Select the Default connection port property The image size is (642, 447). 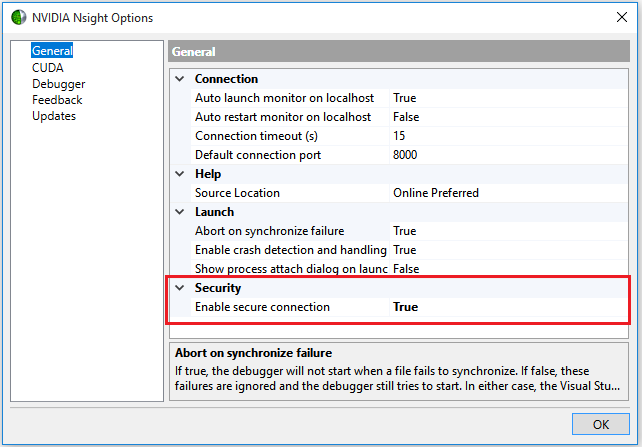[290, 155]
